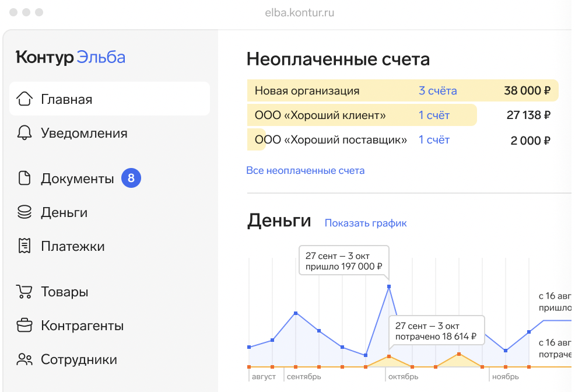Viewport: 575px width, 392px height.
Task: Open 1 счёт for ООО «Хороший поставщик»
Action: click(x=433, y=140)
